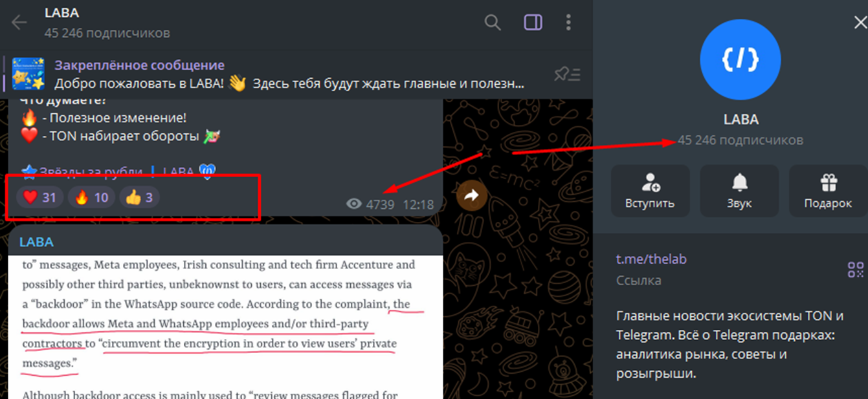The image size is (868, 399).
Task: Share the post using forward arrow
Action: 472,195
